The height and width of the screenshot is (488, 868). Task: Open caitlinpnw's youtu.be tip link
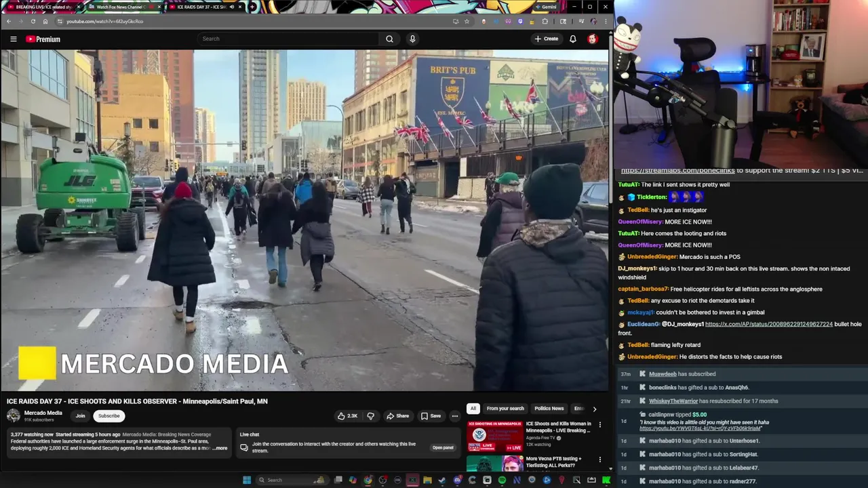click(x=700, y=428)
